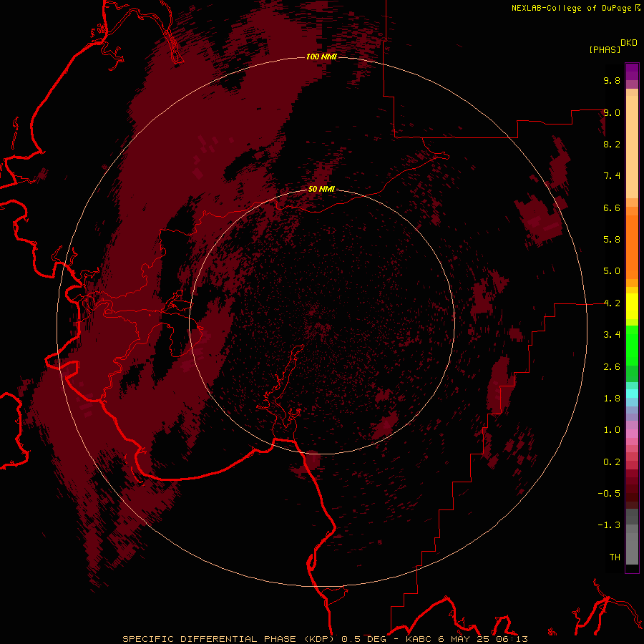Click the 7.4 value on the color scale
The height and width of the screenshot is (644, 644).
[612, 176]
